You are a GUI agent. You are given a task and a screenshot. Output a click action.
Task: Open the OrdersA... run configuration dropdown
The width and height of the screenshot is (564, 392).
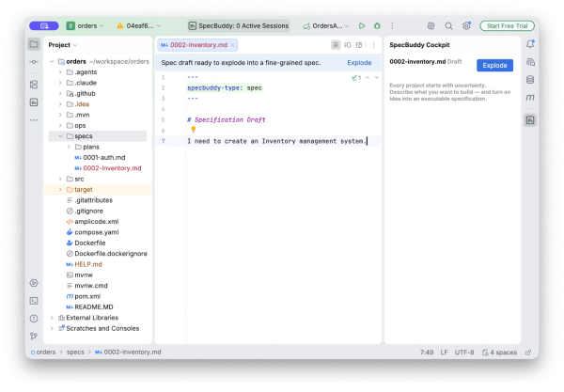326,26
